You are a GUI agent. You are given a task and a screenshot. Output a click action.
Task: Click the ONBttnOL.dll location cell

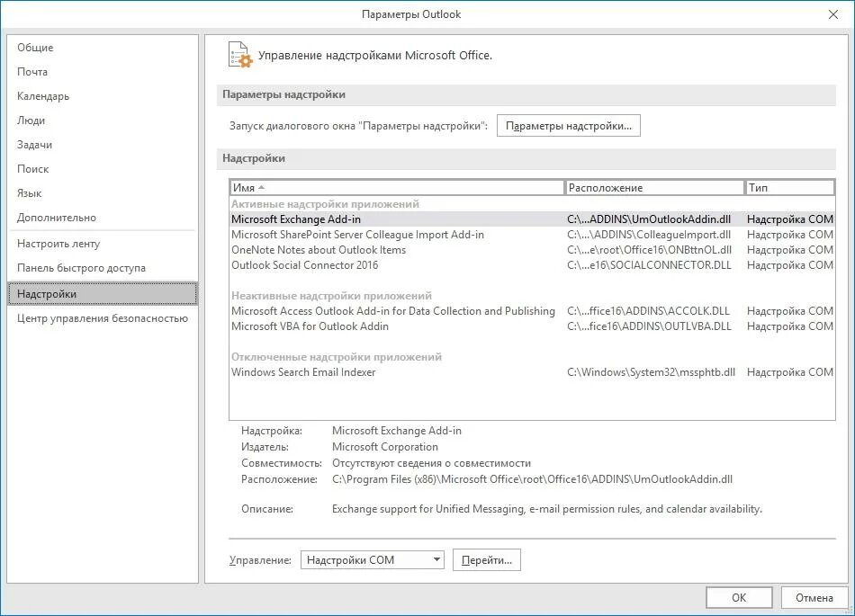point(649,249)
